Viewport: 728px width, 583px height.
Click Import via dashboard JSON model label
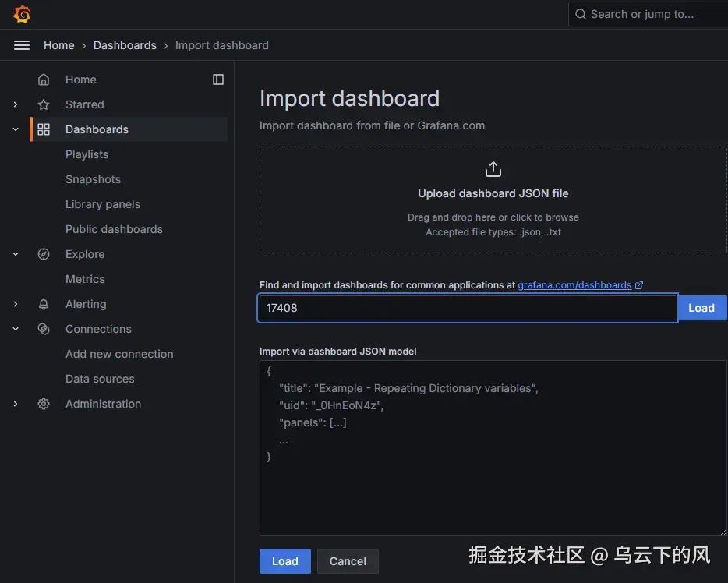click(338, 352)
